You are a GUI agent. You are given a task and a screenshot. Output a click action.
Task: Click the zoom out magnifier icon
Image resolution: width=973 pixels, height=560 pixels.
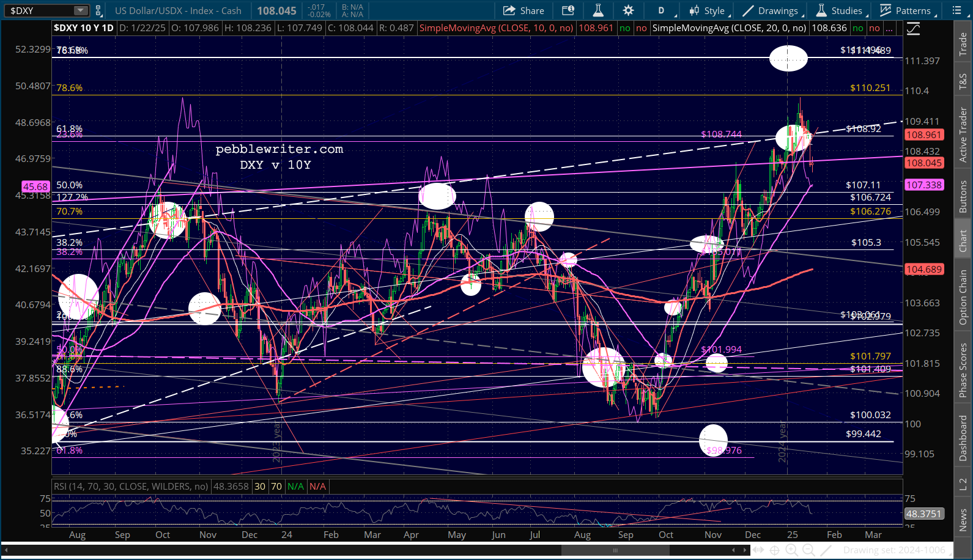point(808,550)
